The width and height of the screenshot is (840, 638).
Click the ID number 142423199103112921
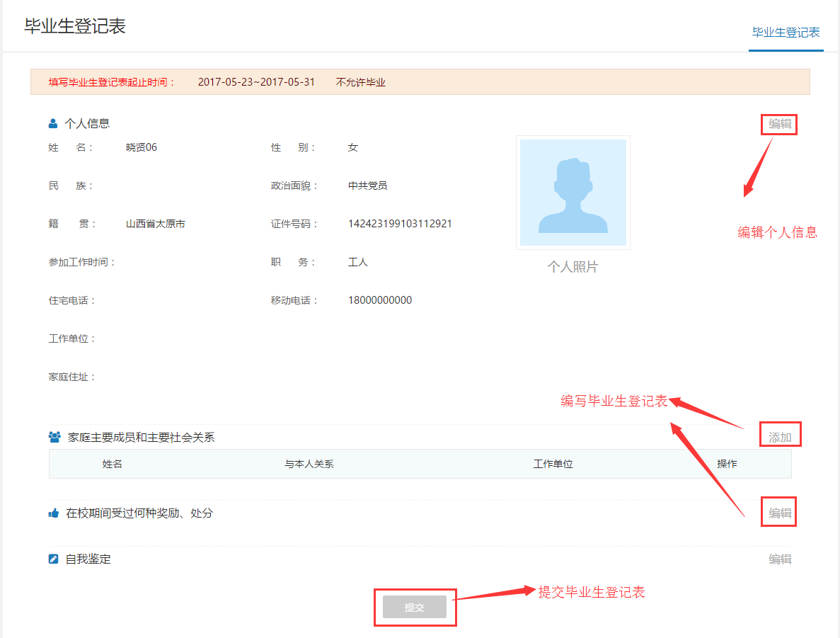400,224
